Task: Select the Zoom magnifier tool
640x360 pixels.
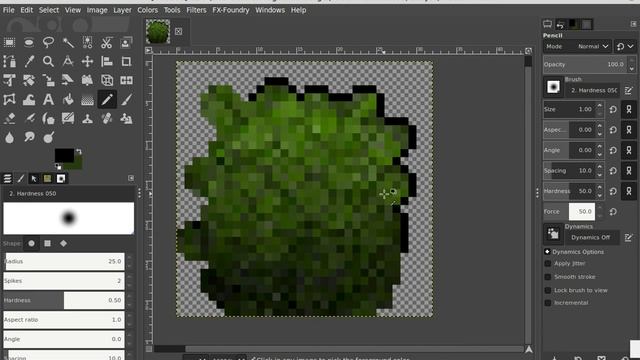Action: coord(48,61)
